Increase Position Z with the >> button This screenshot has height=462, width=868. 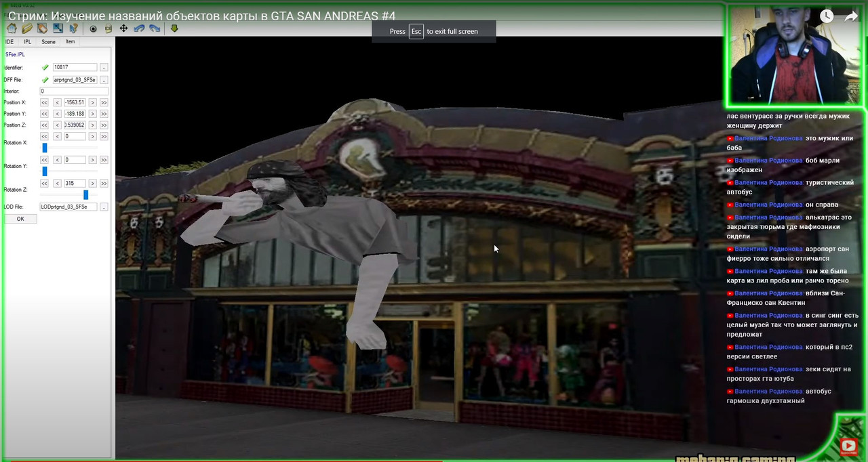pos(104,125)
